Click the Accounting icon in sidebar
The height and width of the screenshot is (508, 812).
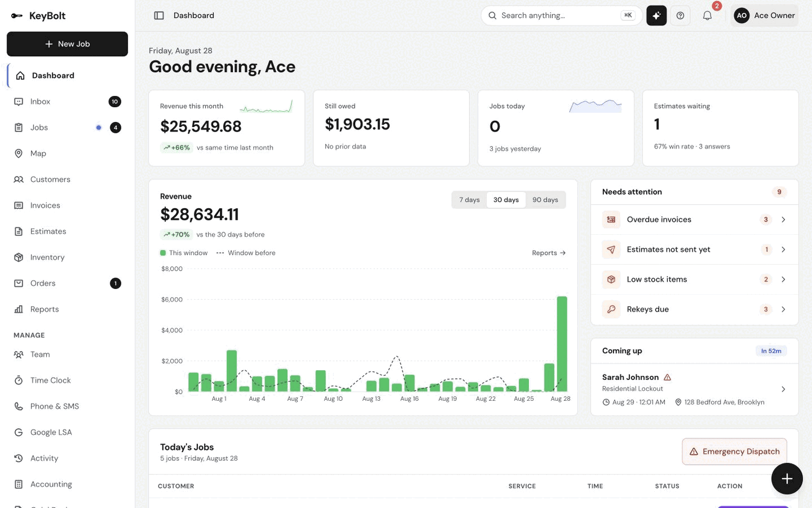click(x=19, y=484)
